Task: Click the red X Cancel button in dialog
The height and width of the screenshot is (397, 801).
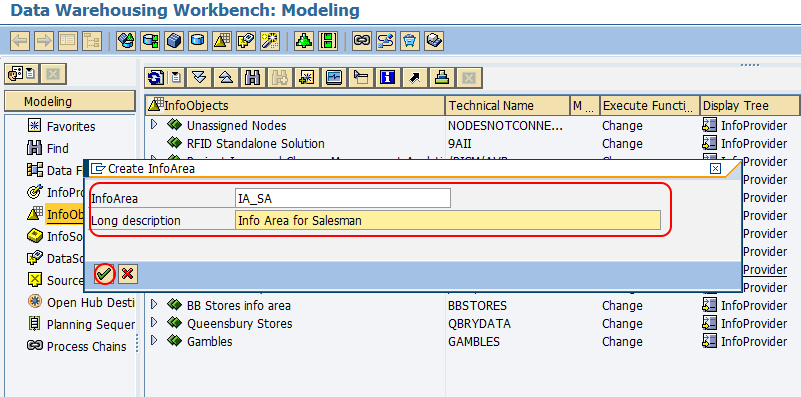Action: pyautogui.click(x=128, y=274)
